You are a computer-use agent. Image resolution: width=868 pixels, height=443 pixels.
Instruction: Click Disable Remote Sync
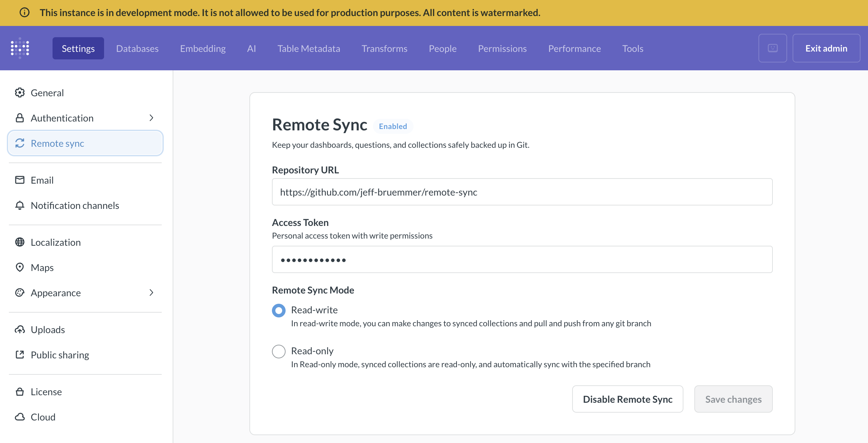pyautogui.click(x=627, y=399)
